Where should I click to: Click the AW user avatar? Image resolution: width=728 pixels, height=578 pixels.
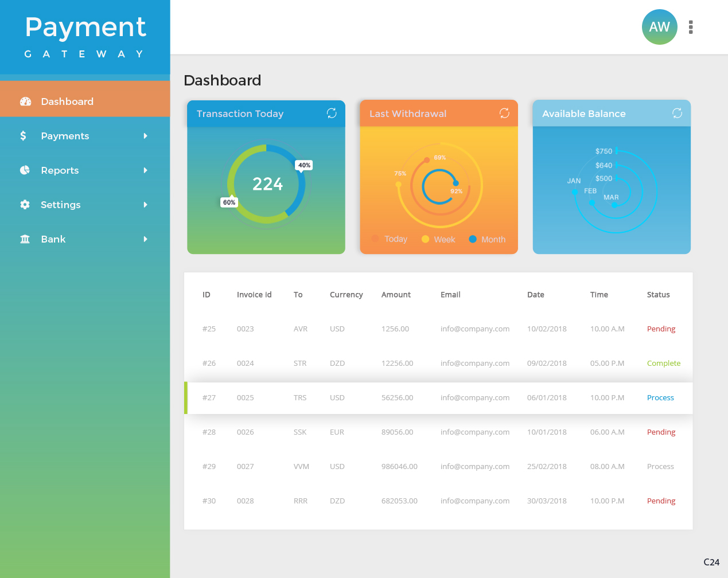pyautogui.click(x=659, y=27)
